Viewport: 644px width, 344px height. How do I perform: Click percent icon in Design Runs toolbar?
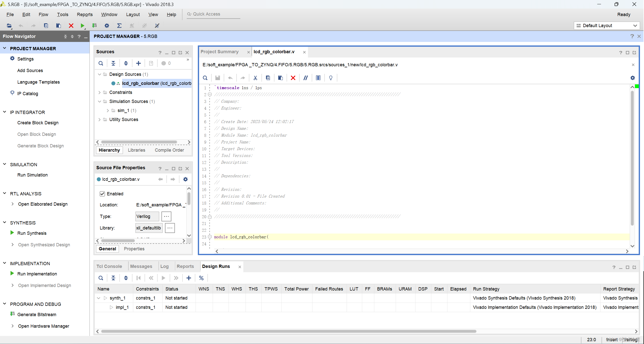pos(201,278)
